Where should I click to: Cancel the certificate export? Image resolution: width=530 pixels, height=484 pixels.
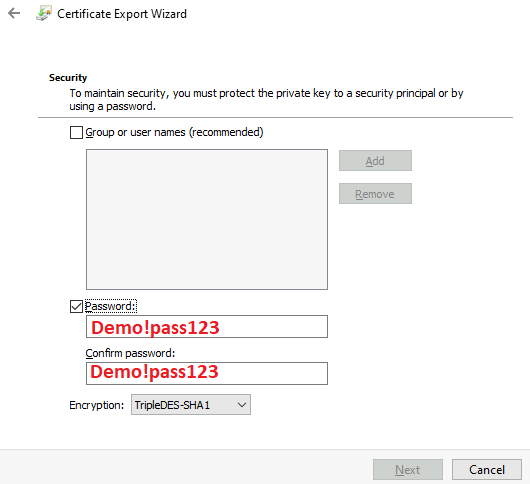coord(487,469)
